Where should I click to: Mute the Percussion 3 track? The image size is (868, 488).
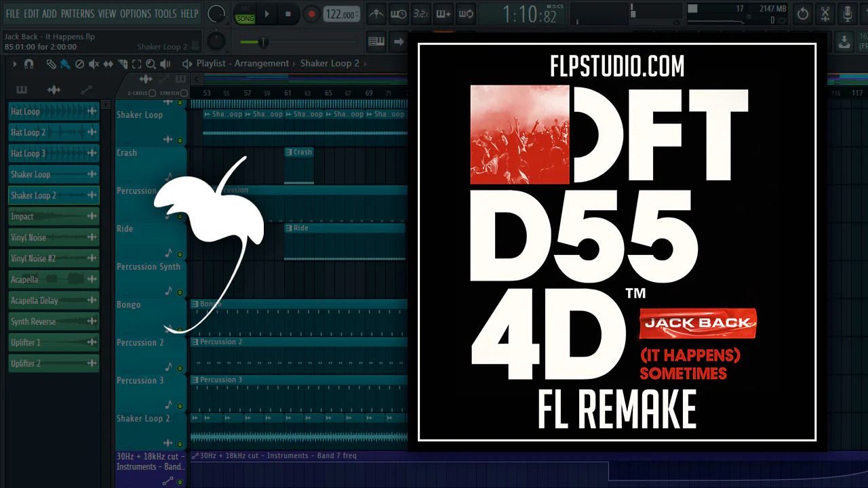(x=180, y=406)
